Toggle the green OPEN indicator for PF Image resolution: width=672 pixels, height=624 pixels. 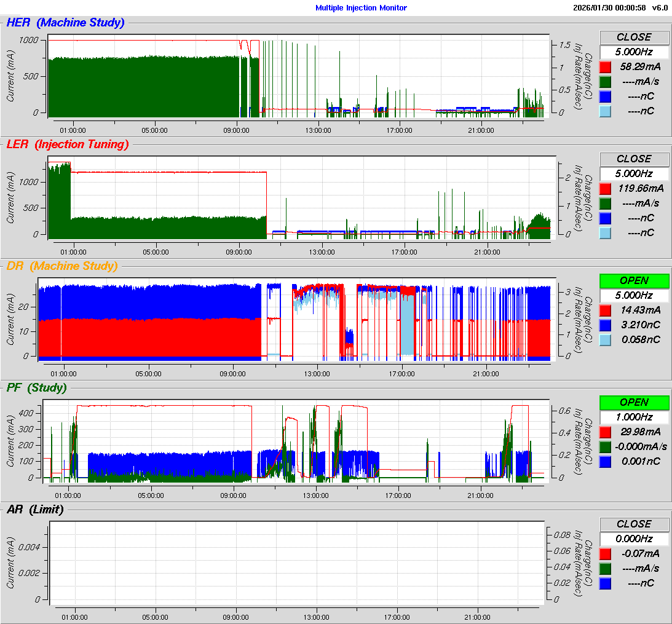634,402
